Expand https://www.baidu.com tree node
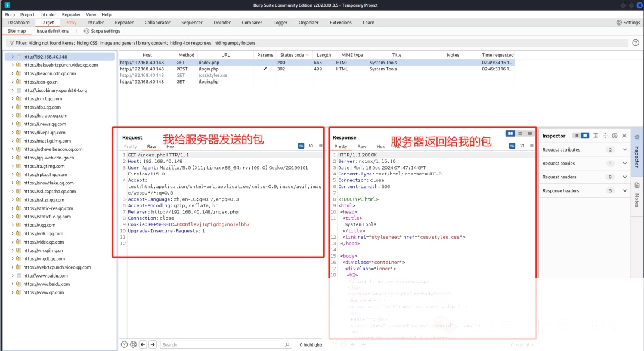 [13, 284]
